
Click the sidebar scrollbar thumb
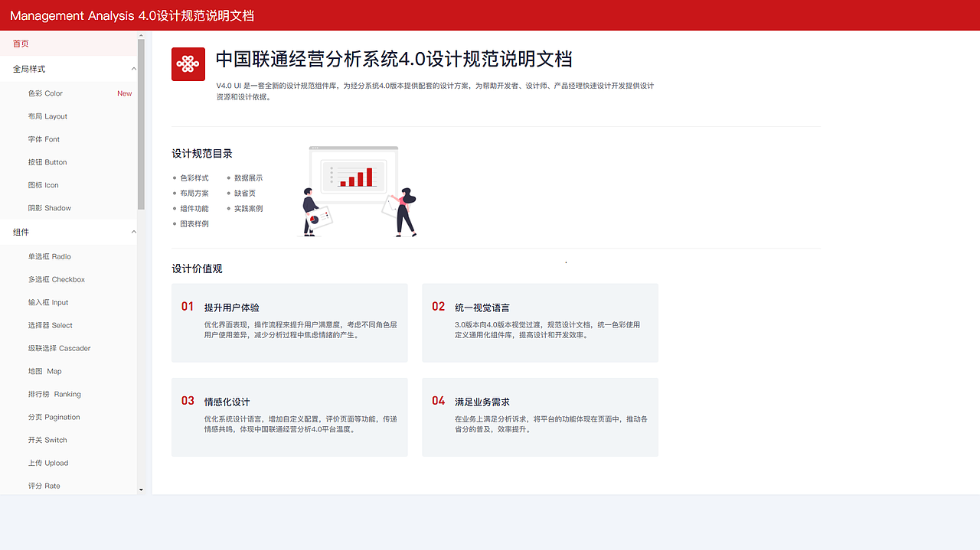[141, 124]
